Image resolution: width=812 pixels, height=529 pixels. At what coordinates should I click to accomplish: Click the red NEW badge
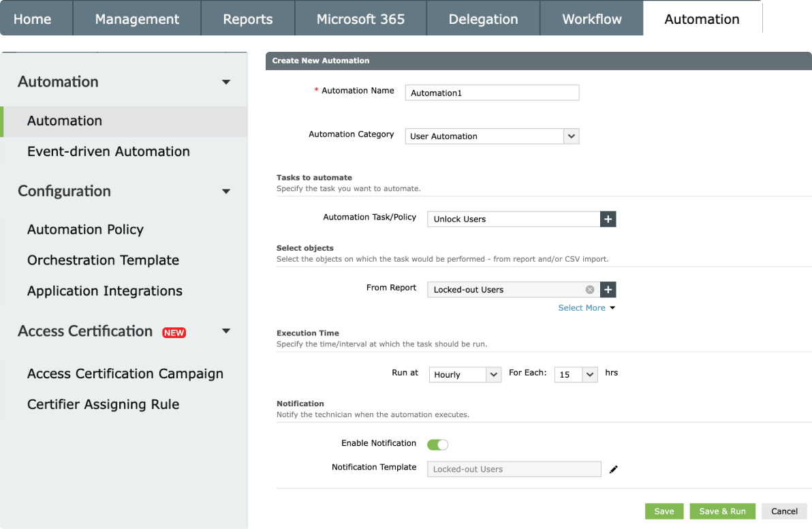pos(174,333)
